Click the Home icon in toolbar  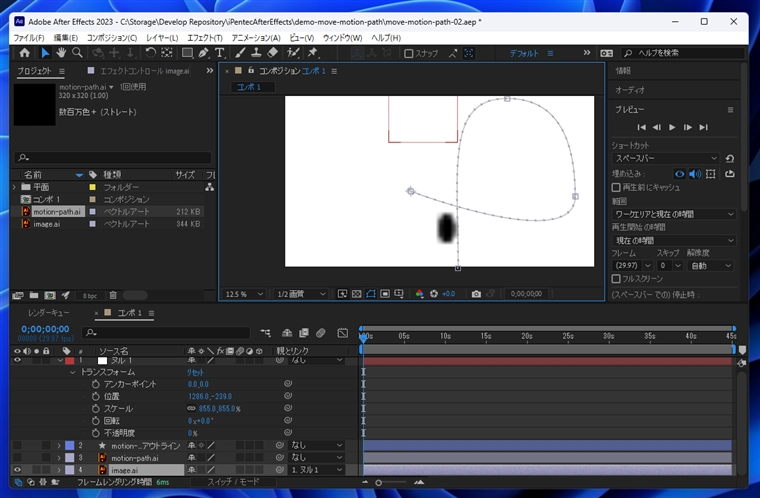tap(25, 53)
